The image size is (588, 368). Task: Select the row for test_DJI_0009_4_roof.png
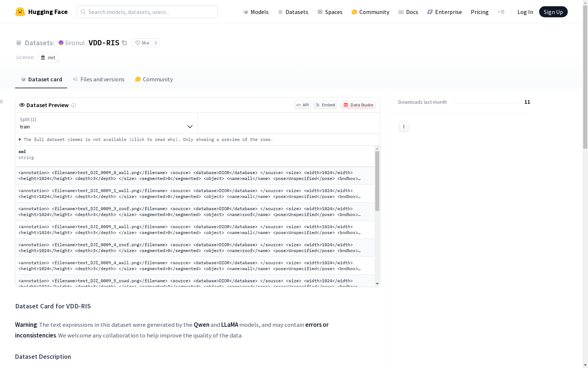coord(195,248)
